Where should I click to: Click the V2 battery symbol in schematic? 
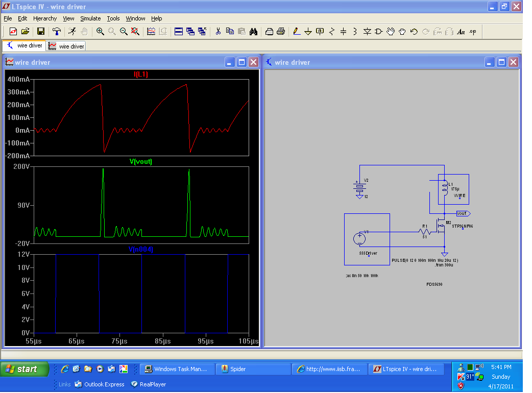(x=359, y=189)
